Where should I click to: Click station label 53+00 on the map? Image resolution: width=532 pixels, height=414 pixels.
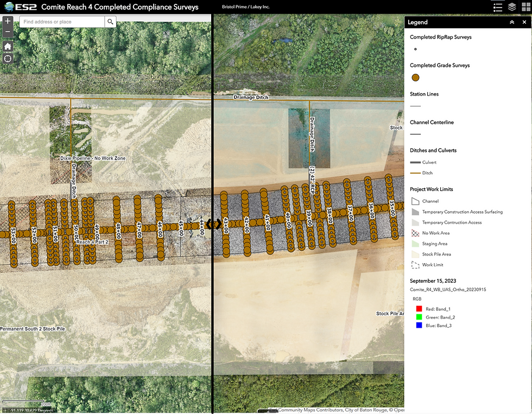pos(14,235)
